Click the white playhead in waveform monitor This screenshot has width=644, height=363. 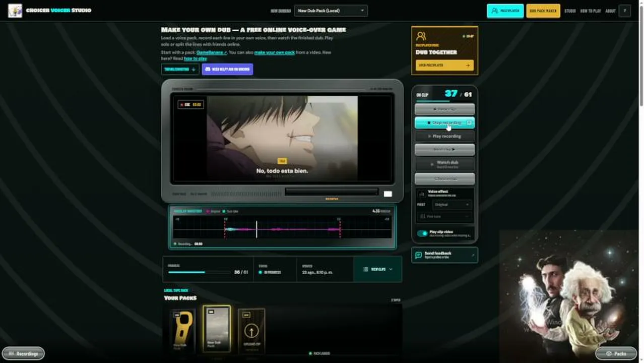coord(256,229)
